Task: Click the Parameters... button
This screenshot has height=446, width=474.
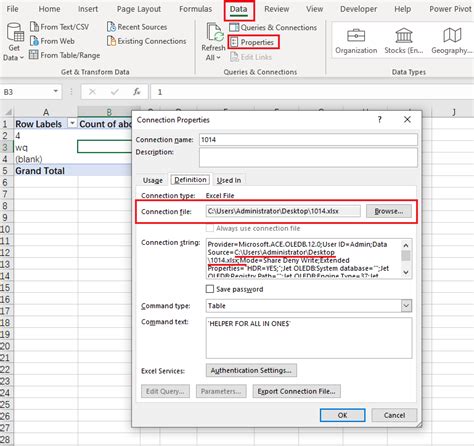Action: pyautogui.click(x=221, y=391)
